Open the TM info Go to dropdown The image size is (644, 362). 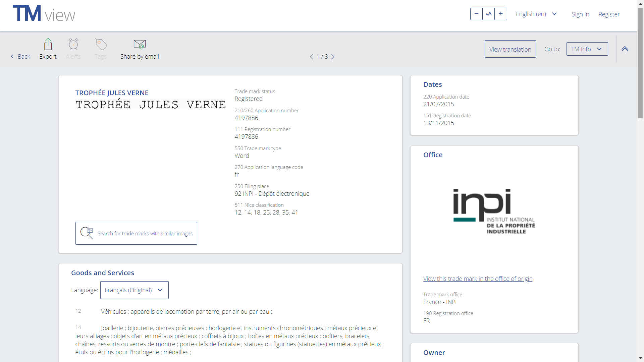pyautogui.click(x=587, y=49)
